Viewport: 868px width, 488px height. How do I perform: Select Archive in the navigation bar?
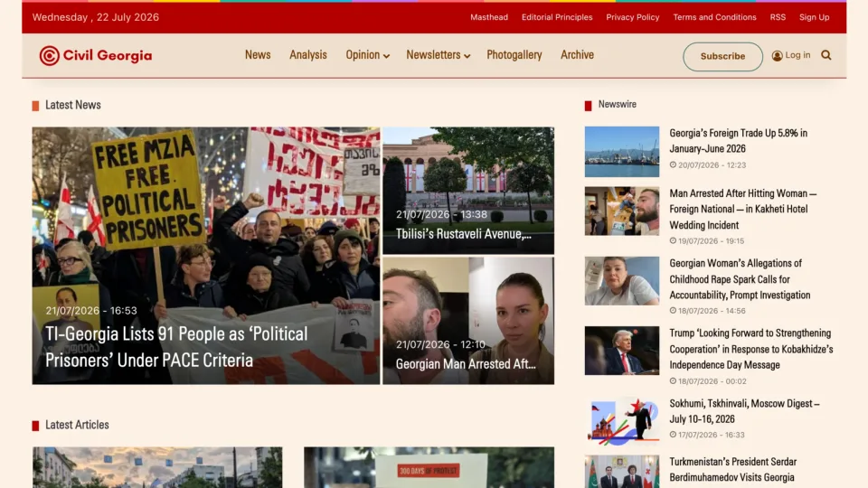click(578, 55)
